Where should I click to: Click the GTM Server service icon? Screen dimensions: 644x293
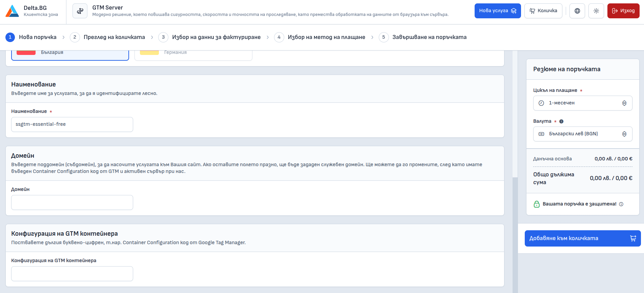click(x=80, y=11)
